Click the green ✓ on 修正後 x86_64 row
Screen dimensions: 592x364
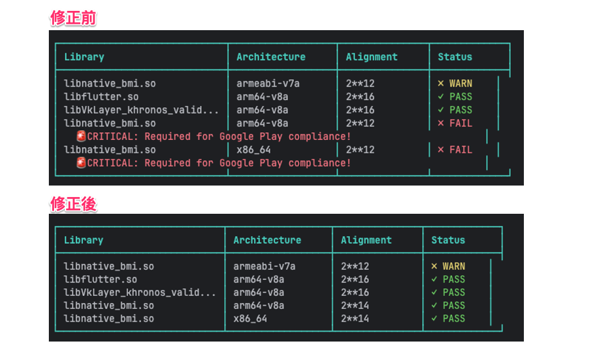(x=434, y=318)
